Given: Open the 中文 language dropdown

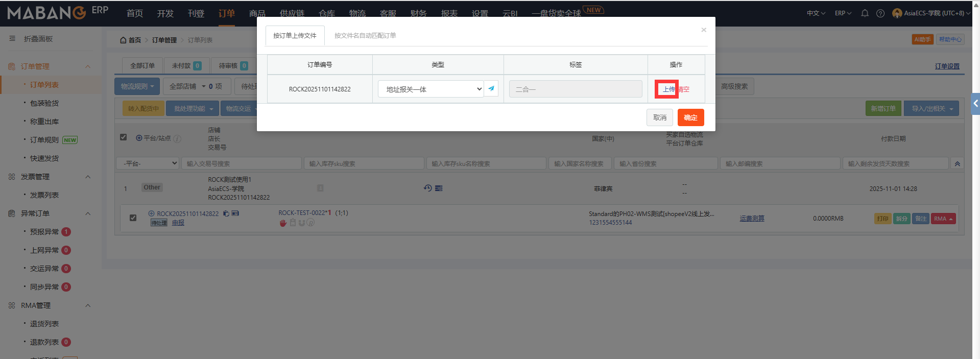Looking at the screenshot, I should click(x=816, y=13).
